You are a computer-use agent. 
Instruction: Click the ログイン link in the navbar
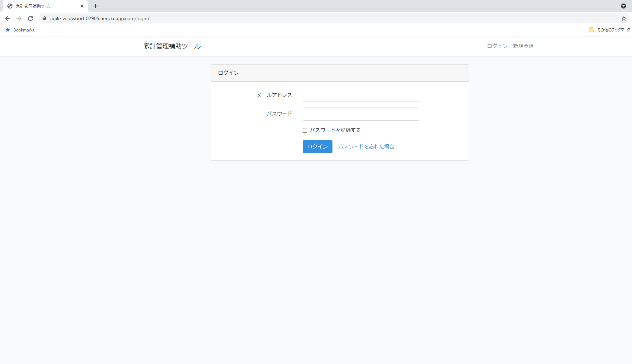click(497, 46)
